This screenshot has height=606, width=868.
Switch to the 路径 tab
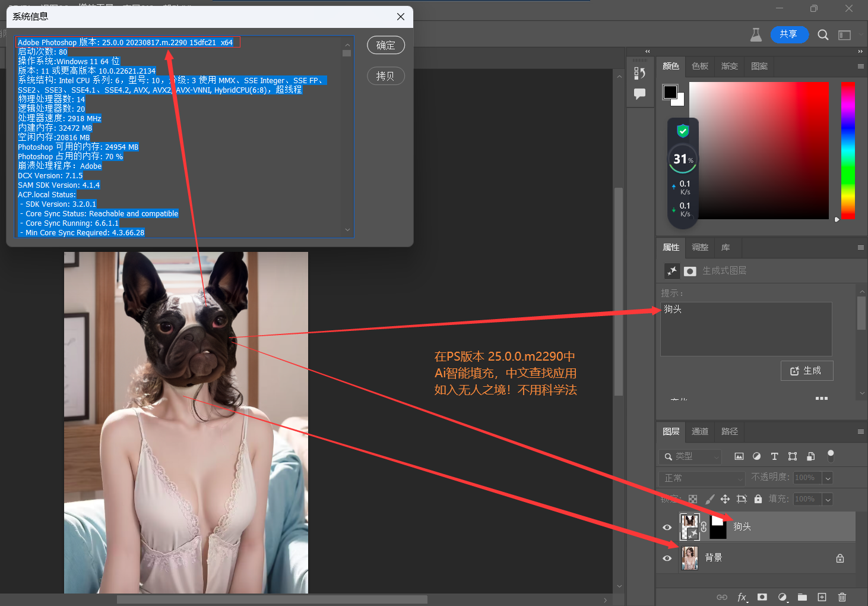coord(730,432)
